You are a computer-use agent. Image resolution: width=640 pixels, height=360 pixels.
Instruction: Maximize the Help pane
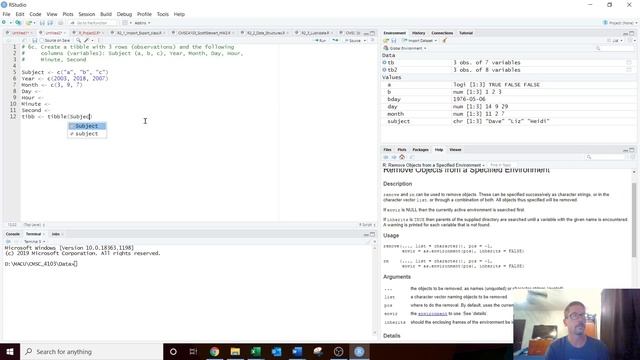click(x=632, y=150)
